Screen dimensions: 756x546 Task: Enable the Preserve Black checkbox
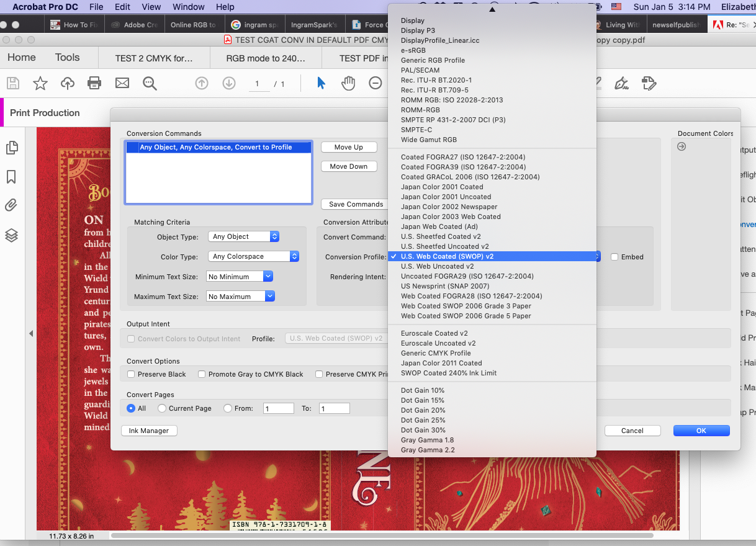point(132,374)
